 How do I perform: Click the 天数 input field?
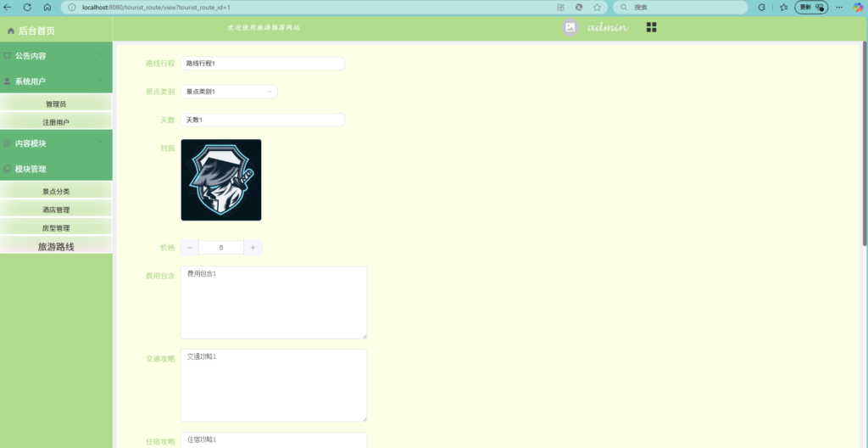pyautogui.click(x=263, y=120)
